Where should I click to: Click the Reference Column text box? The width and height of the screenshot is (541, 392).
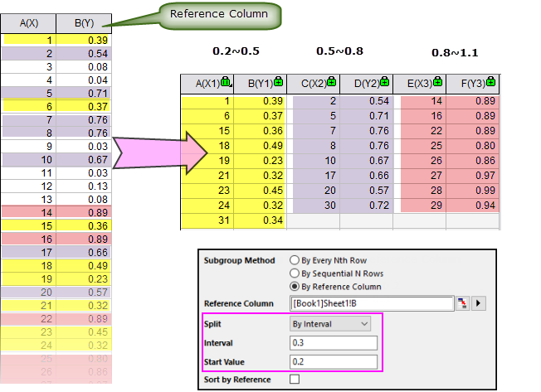point(372,303)
